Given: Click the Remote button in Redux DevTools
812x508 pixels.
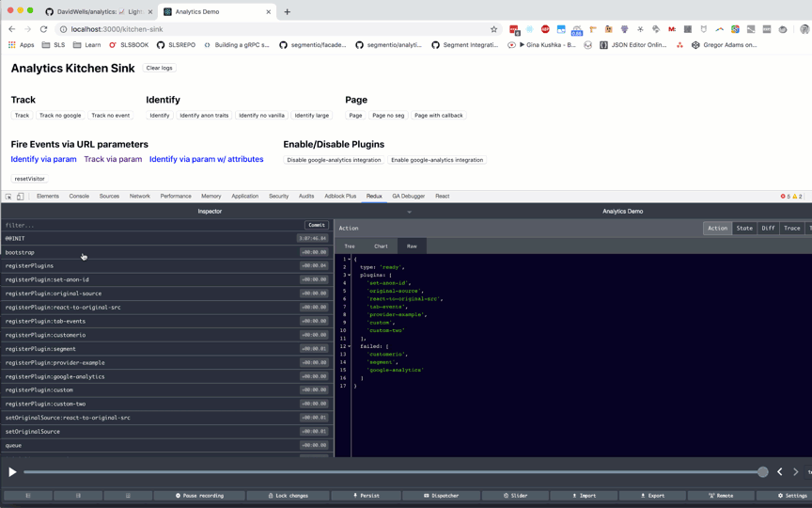Looking at the screenshot, I should 720,496.
